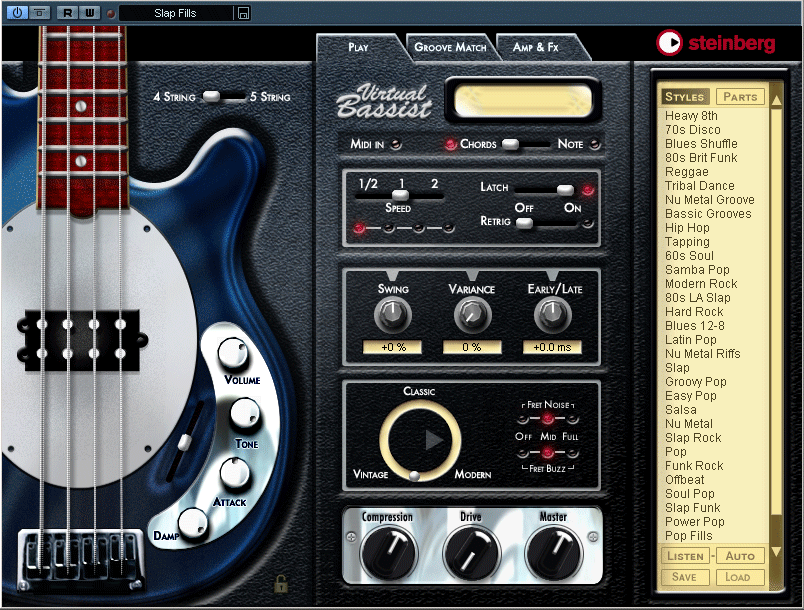Image resolution: width=804 pixels, height=610 pixels.
Task: Open the preset disk icon beside Slap Fills
Action: pos(243,13)
